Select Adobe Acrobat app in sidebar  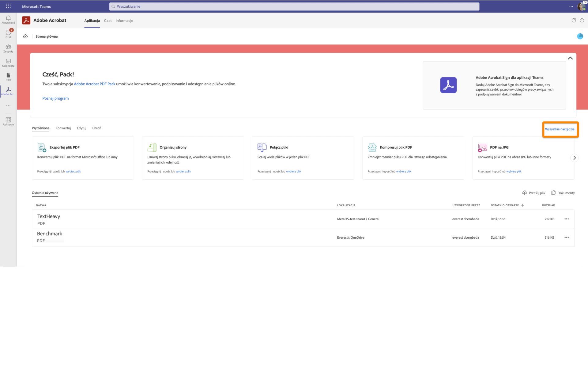point(8,91)
